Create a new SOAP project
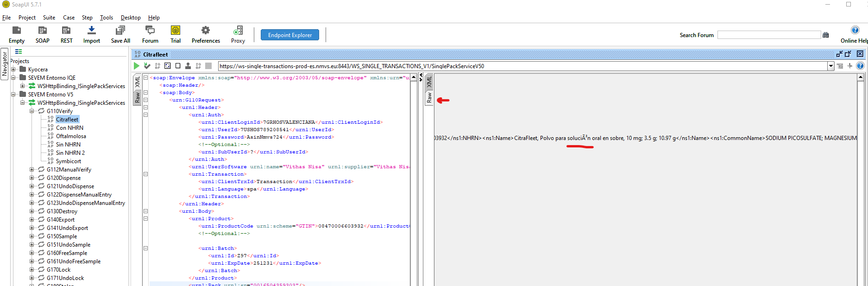 pyautogui.click(x=43, y=35)
